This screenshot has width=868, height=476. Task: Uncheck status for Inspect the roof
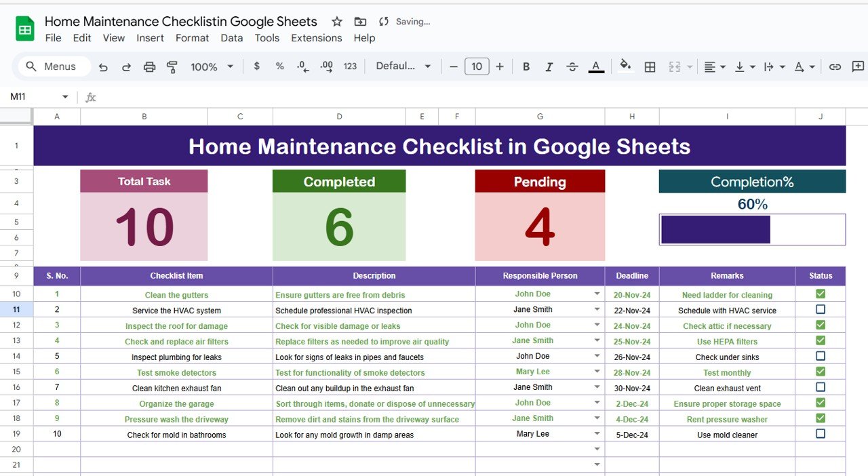coord(821,325)
